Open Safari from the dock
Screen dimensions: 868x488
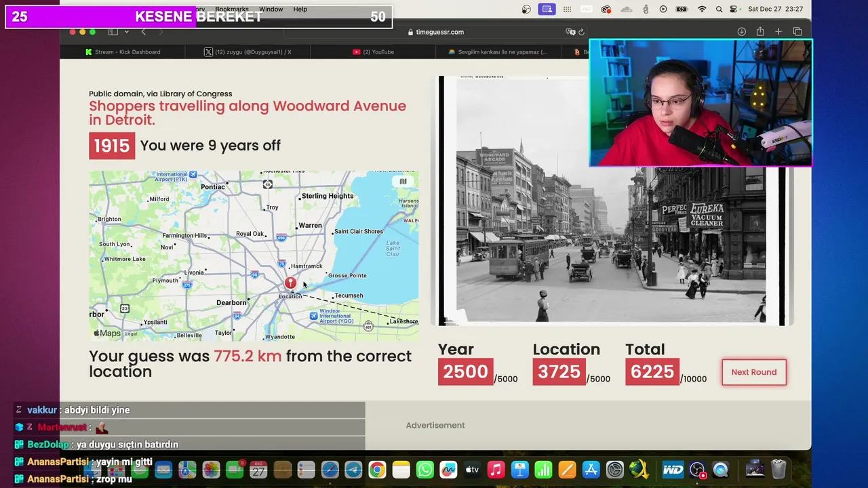click(x=330, y=470)
